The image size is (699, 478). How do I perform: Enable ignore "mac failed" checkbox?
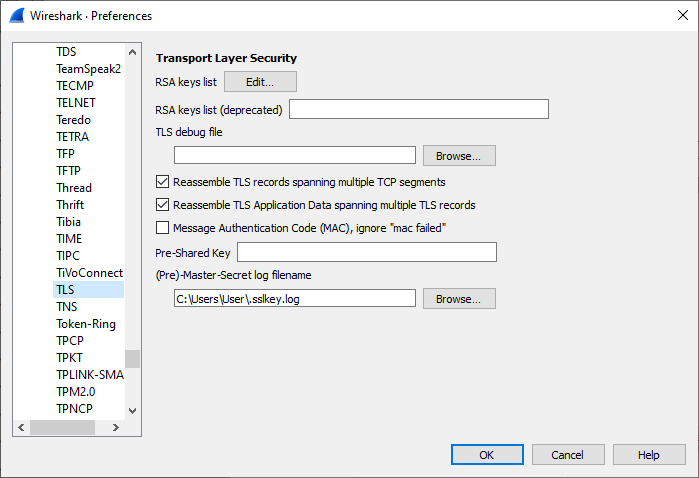click(x=162, y=228)
